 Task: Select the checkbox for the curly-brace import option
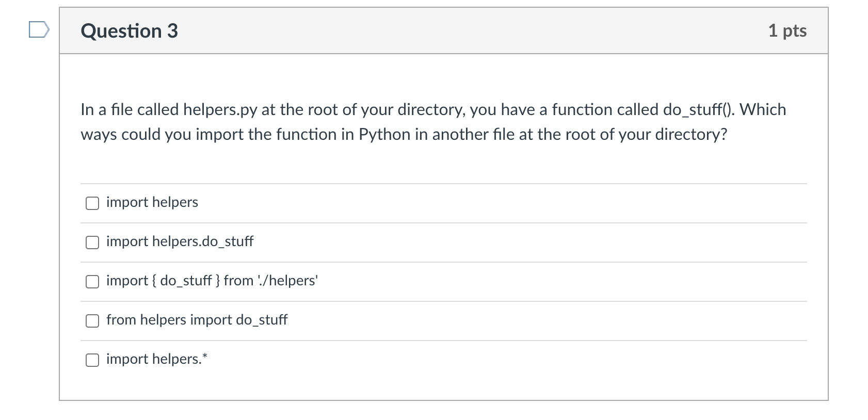click(92, 282)
